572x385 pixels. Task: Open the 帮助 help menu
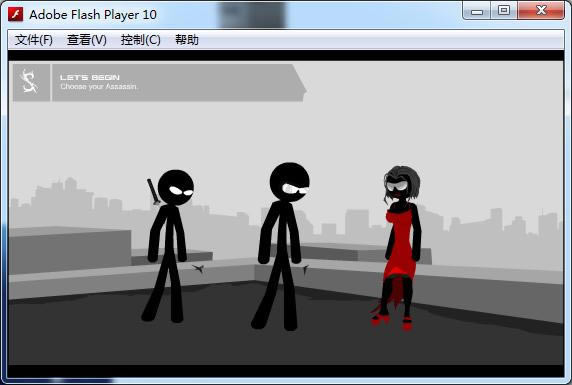point(187,40)
